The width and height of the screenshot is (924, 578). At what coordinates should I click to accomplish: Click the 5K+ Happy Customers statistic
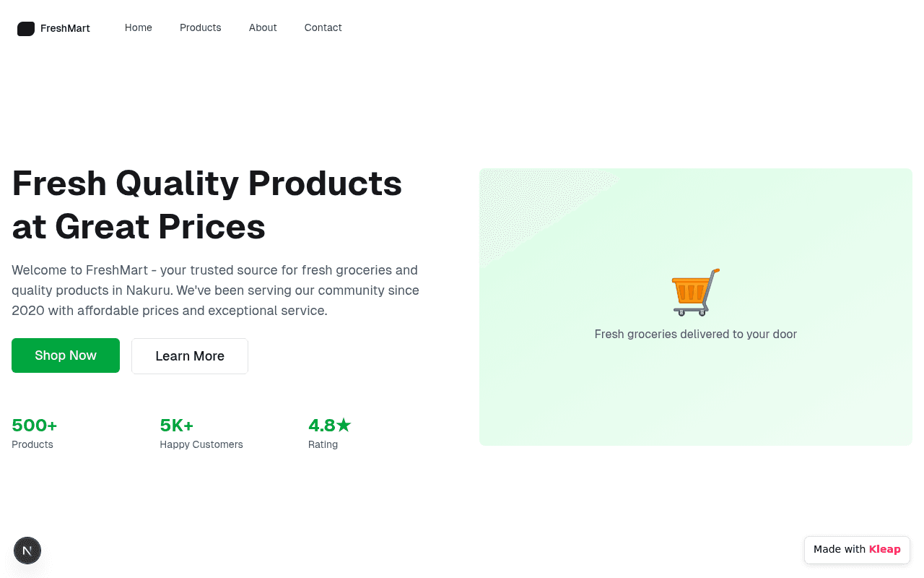coord(201,433)
